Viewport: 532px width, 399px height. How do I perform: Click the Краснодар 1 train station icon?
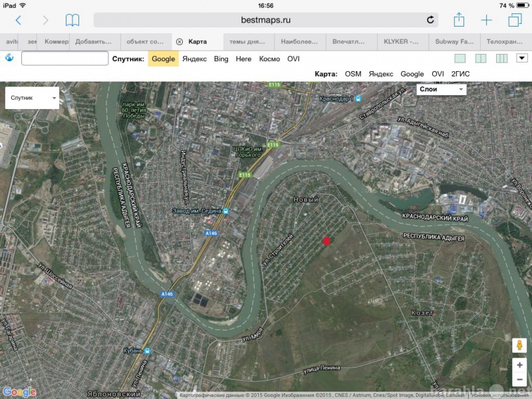point(358,98)
